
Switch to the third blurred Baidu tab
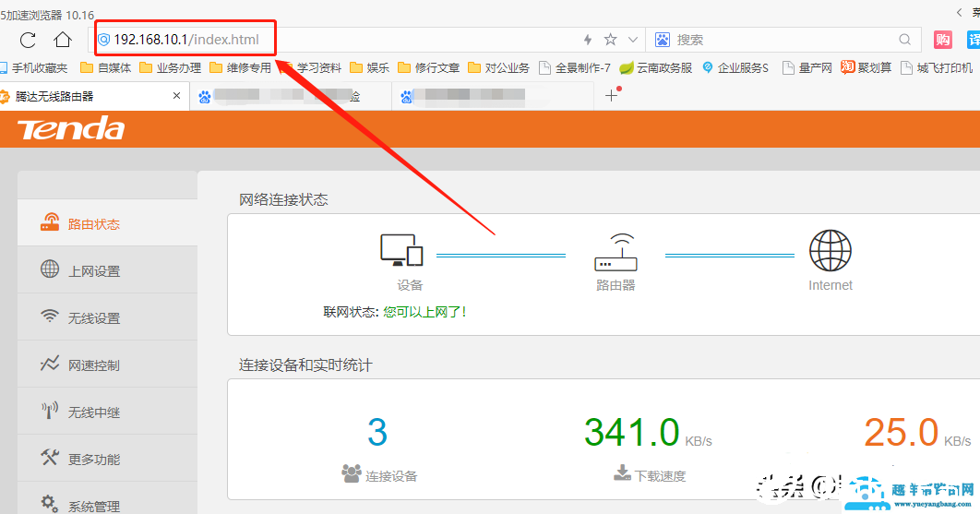click(493, 96)
